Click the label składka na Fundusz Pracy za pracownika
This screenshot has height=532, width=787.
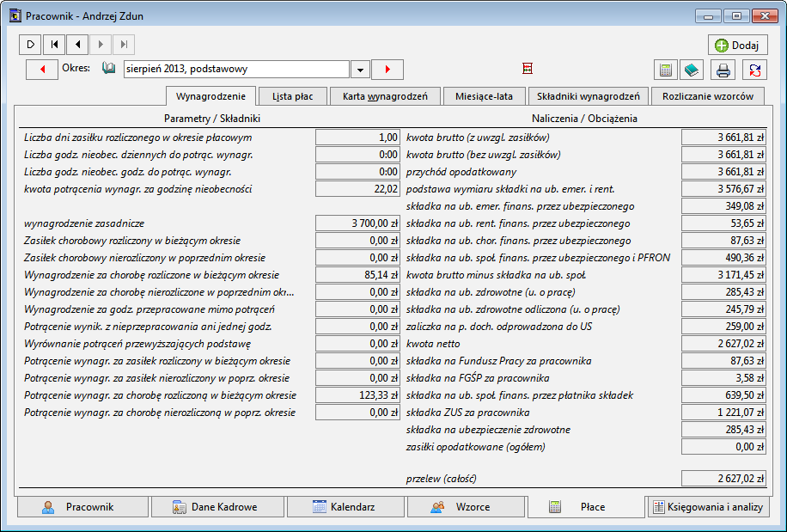(499, 361)
